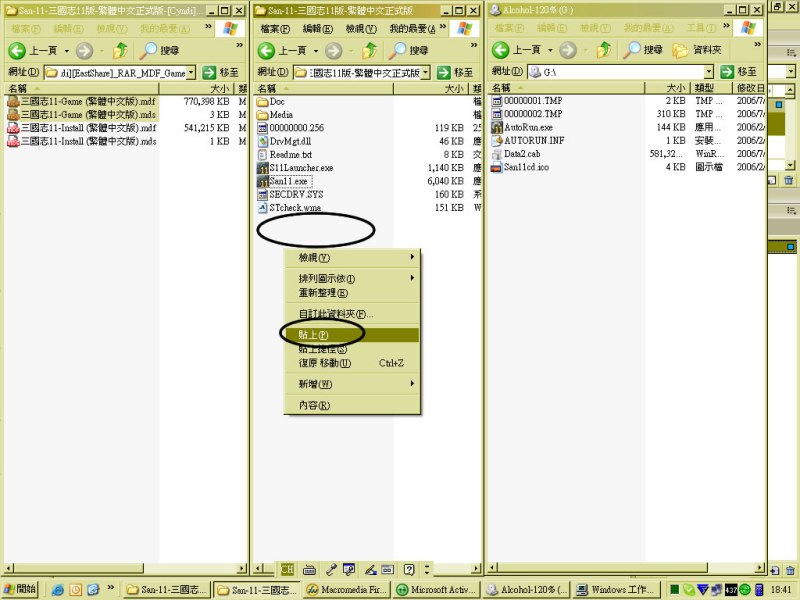This screenshot has width=800, height=600.
Task: Open address dropdown in middle window
Action: pyautogui.click(x=426, y=72)
